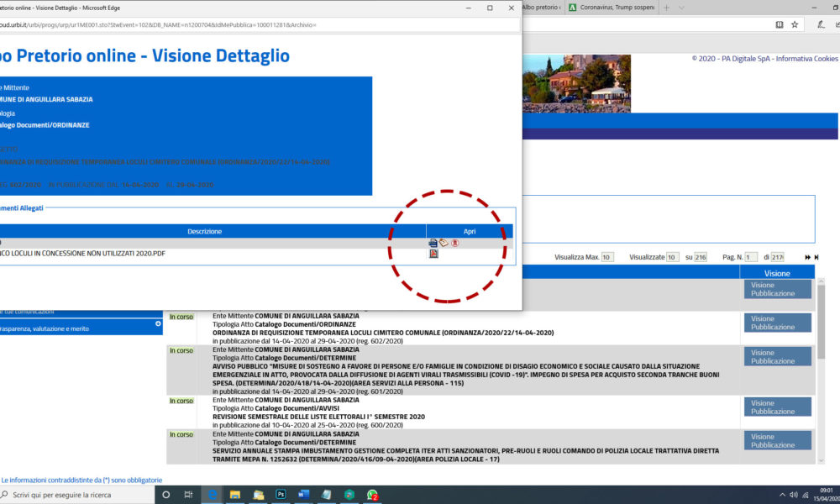This screenshot has height=504, width=840.
Task: Show hidden system tray icons
Action: (x=782, y=495)
